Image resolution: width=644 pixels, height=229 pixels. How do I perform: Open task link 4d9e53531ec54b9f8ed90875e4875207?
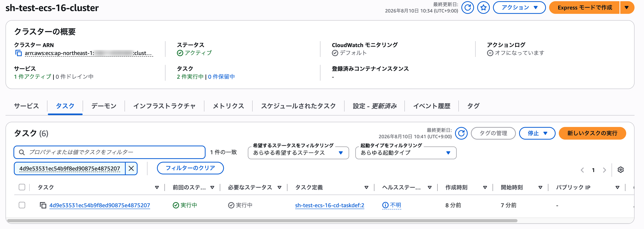tap(99, 205)
